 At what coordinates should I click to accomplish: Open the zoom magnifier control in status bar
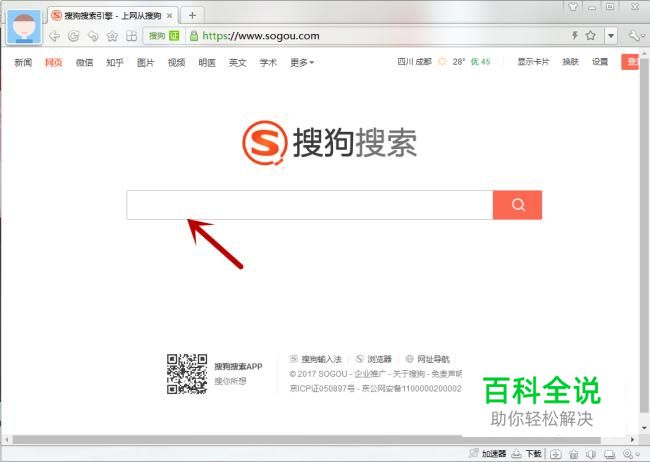(x=631, y=454)
